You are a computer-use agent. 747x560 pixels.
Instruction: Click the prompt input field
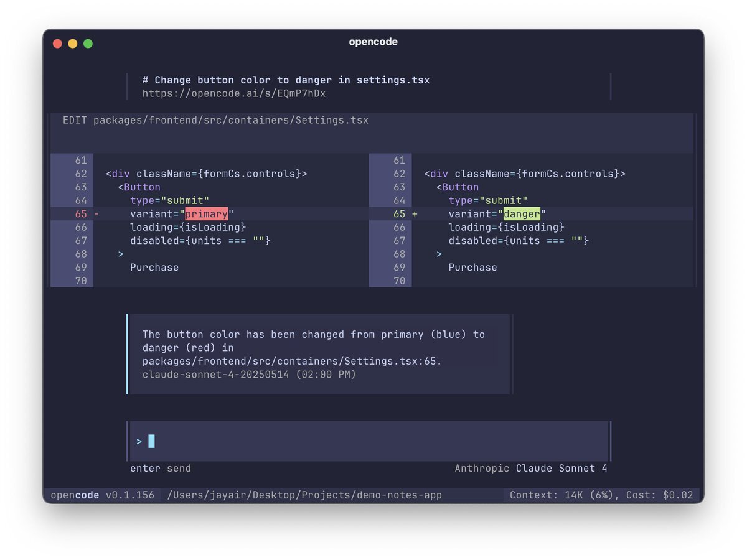(369, 441)
